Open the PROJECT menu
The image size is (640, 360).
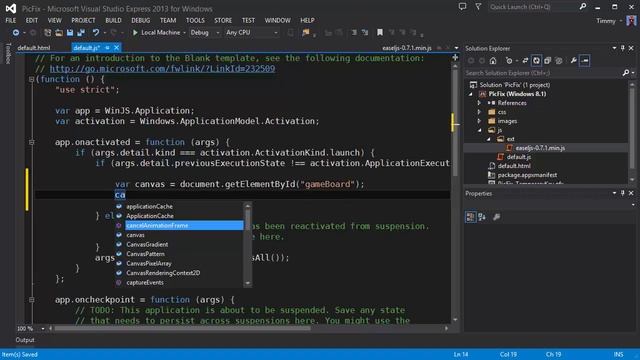(x=83, y=20)
